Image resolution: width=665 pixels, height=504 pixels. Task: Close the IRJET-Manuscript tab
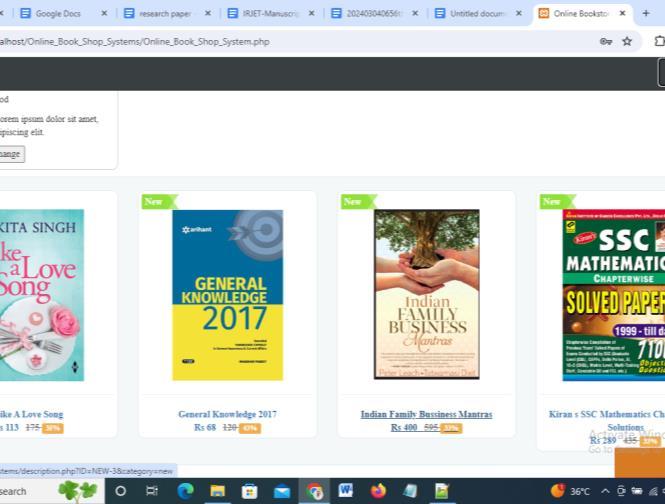(311, 14)
